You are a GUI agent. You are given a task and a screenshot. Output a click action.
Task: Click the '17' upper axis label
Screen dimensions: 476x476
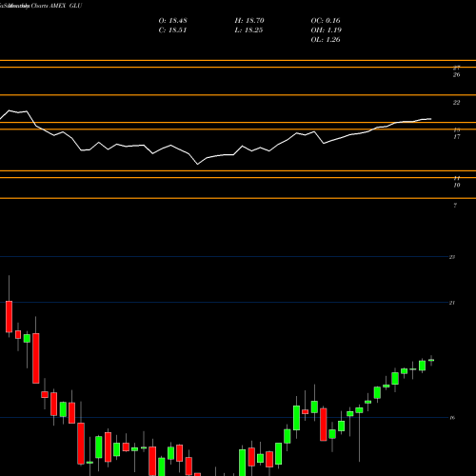point(457,137)
